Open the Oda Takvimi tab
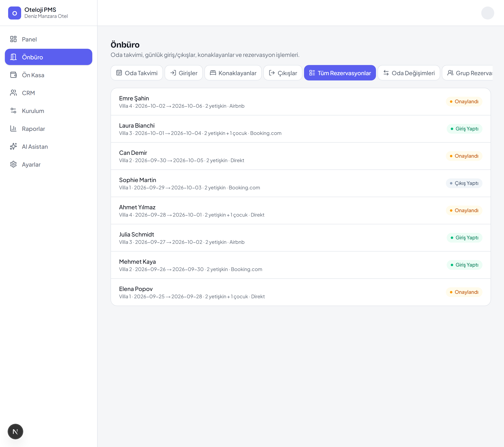 click(137, 73)
